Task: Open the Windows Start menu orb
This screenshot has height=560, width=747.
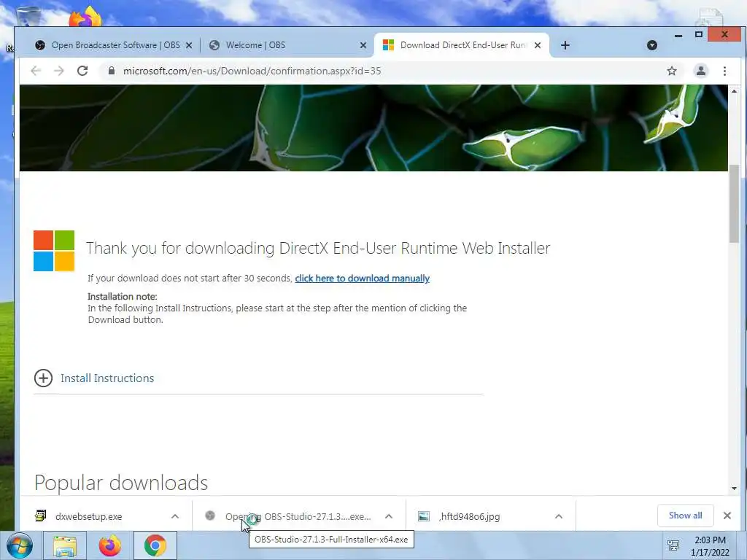Action: [x=20, y=545]
